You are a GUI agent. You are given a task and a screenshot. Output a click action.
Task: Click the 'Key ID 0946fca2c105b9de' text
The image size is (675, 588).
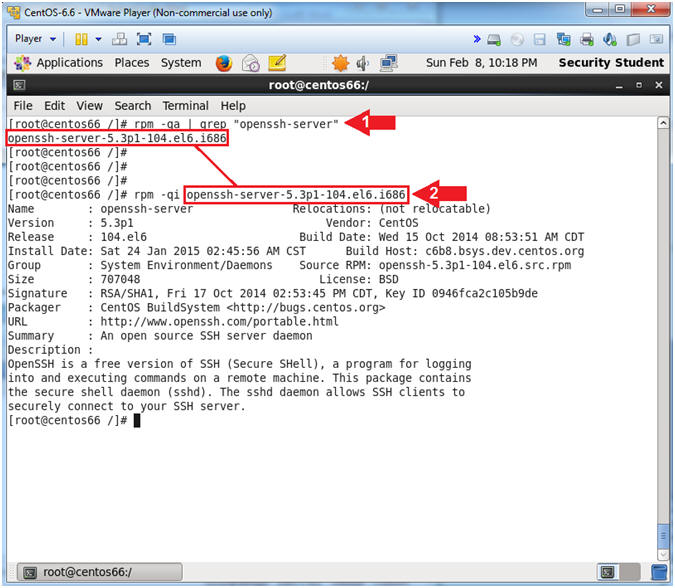tap(461, 294)
